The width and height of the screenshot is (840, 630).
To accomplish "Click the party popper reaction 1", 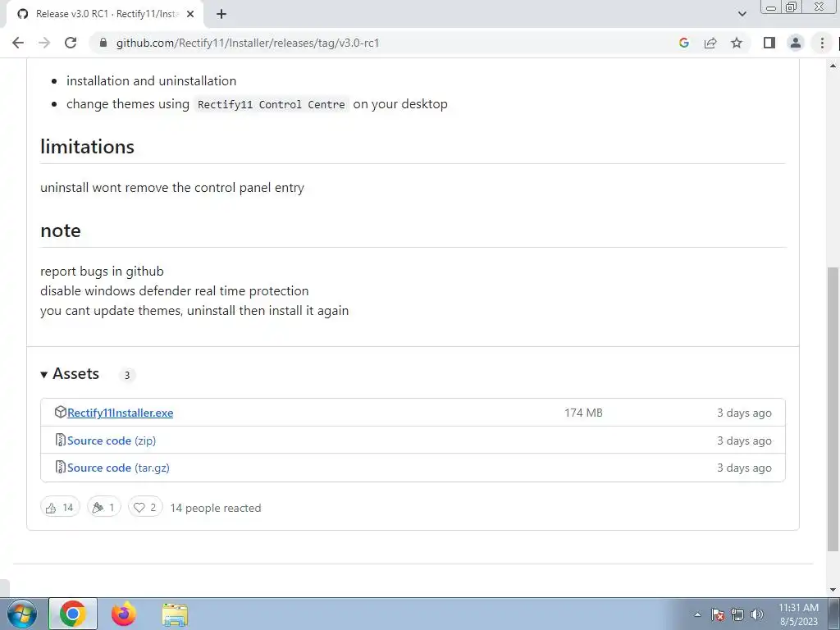I will (x=104, y=507).
